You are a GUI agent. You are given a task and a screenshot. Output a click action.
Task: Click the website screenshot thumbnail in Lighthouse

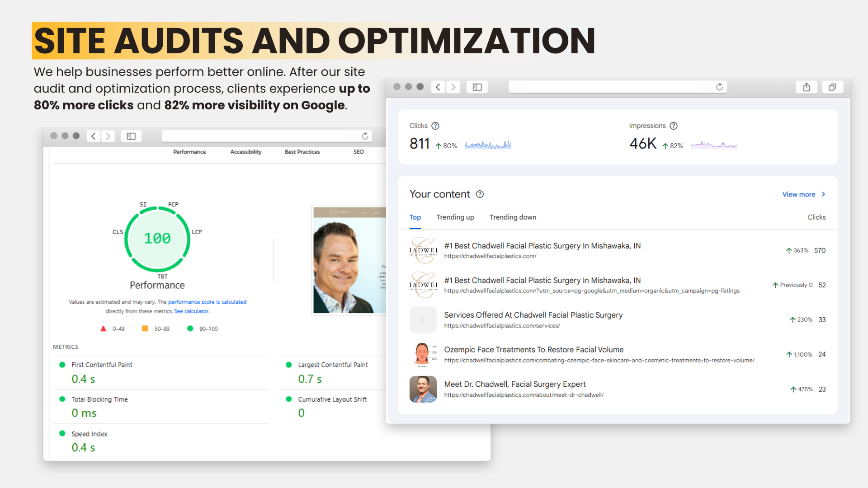(x=349, y=260)
